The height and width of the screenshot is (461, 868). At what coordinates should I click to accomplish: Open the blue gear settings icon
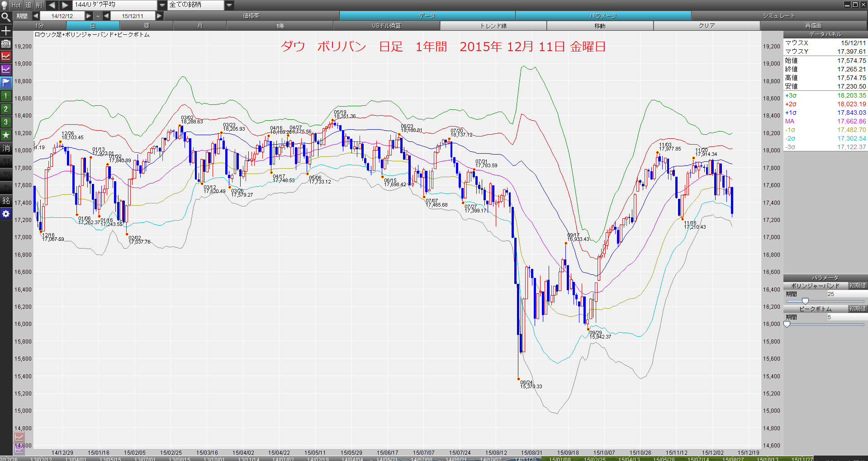(x=6, y=214)
